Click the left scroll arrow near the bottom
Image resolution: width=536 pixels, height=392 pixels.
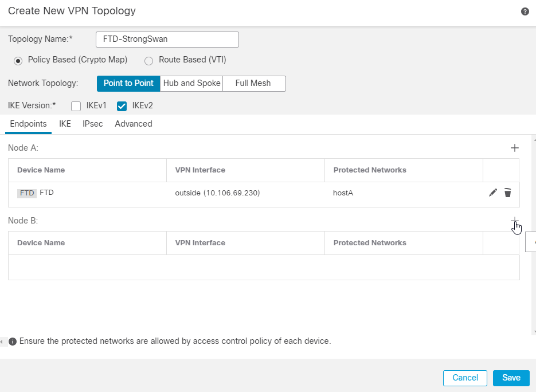click(x=2, y=342)
